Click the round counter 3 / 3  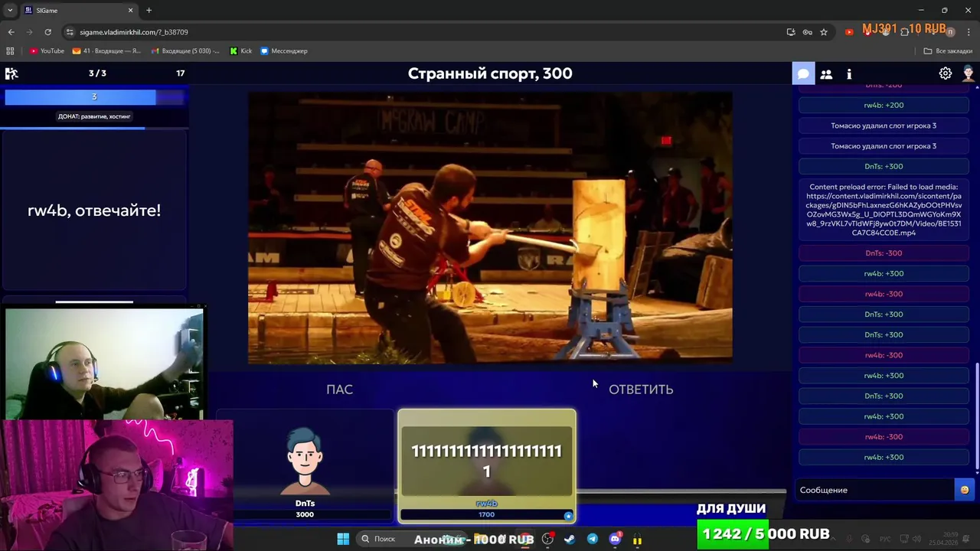coord(97,73)
